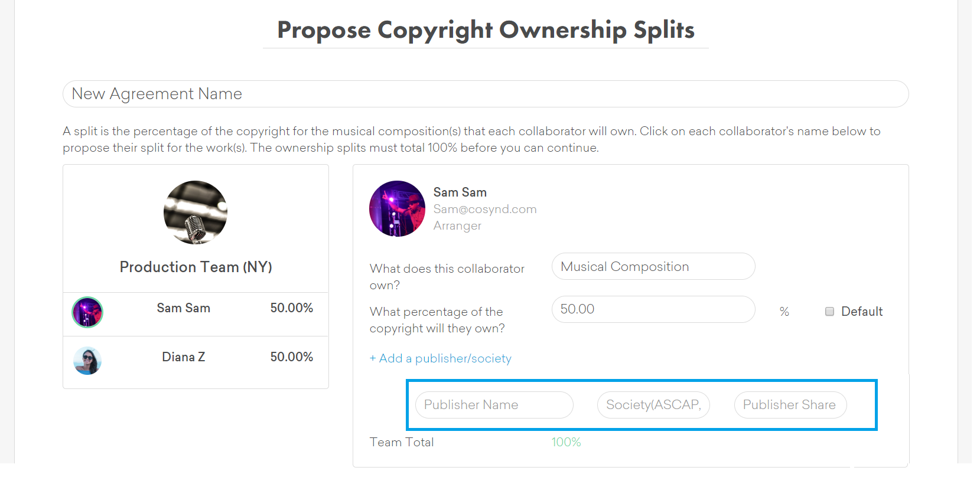The image size is (980, 487).
Task: Open the Musical Composition dropdown
Action: click(x=653, y=267)
